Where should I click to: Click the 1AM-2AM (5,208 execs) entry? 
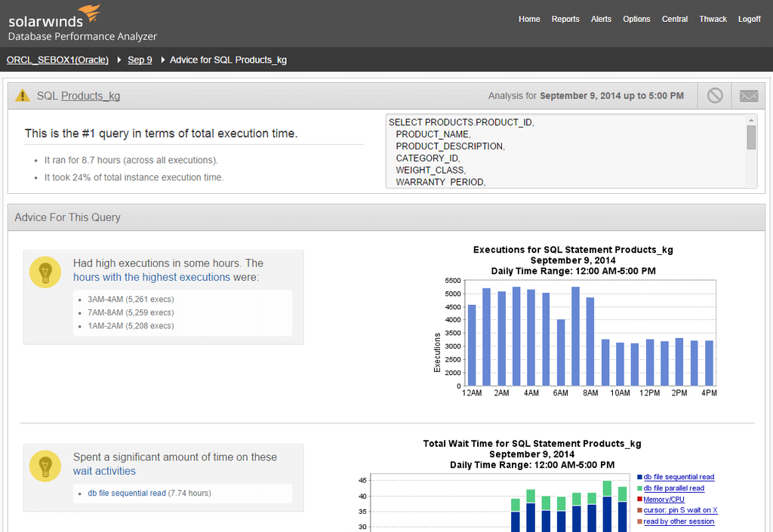click(131, 326)
